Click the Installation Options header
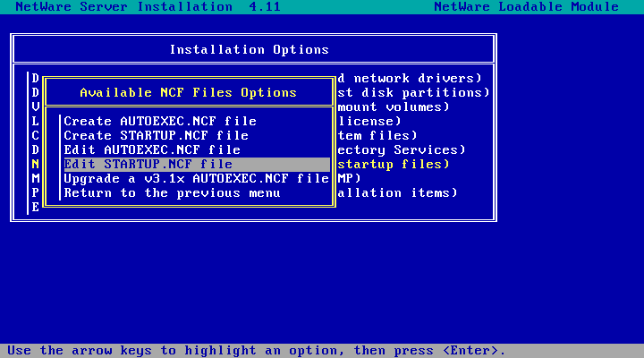 250,50
